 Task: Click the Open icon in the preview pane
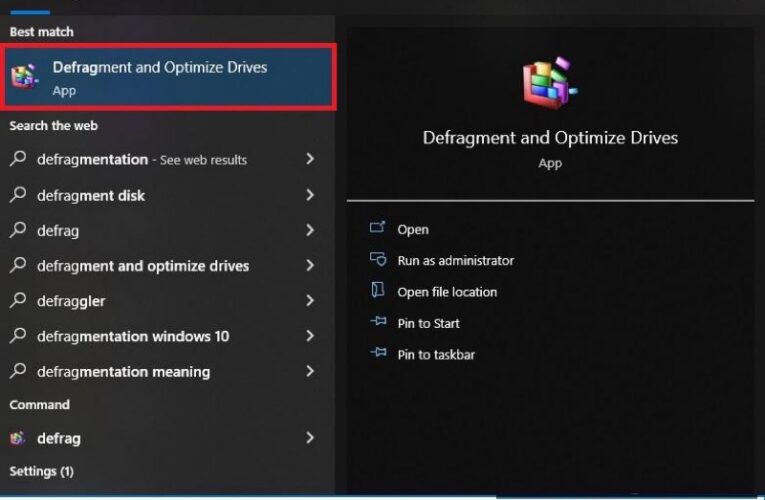[378, 227]
